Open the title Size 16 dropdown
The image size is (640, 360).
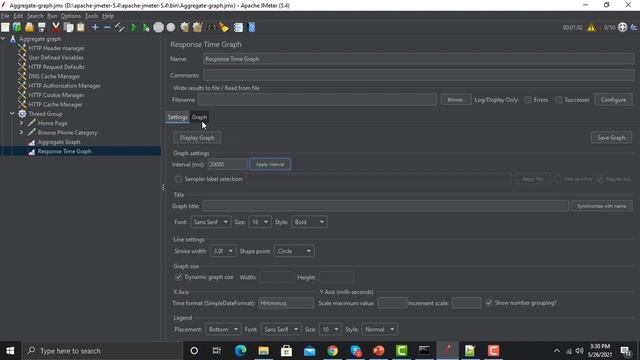point(260,222)
